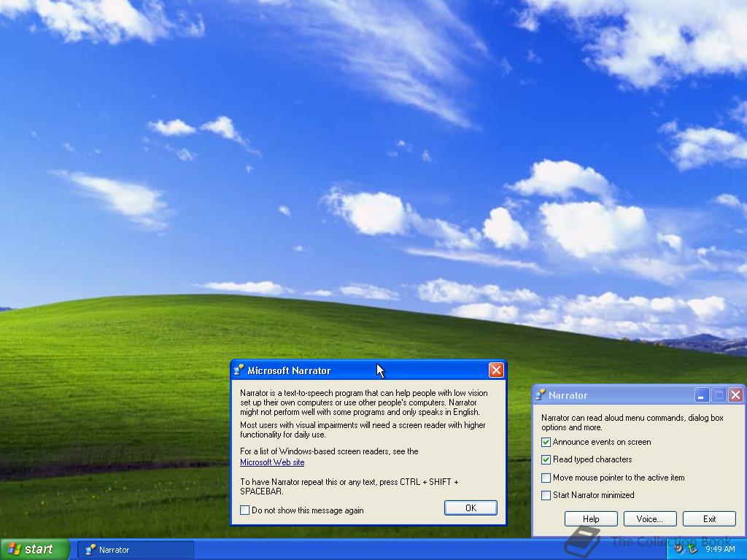Uncheck 'Announce events on screen'
Screen dimensions: 747x560
click(546, 442)
